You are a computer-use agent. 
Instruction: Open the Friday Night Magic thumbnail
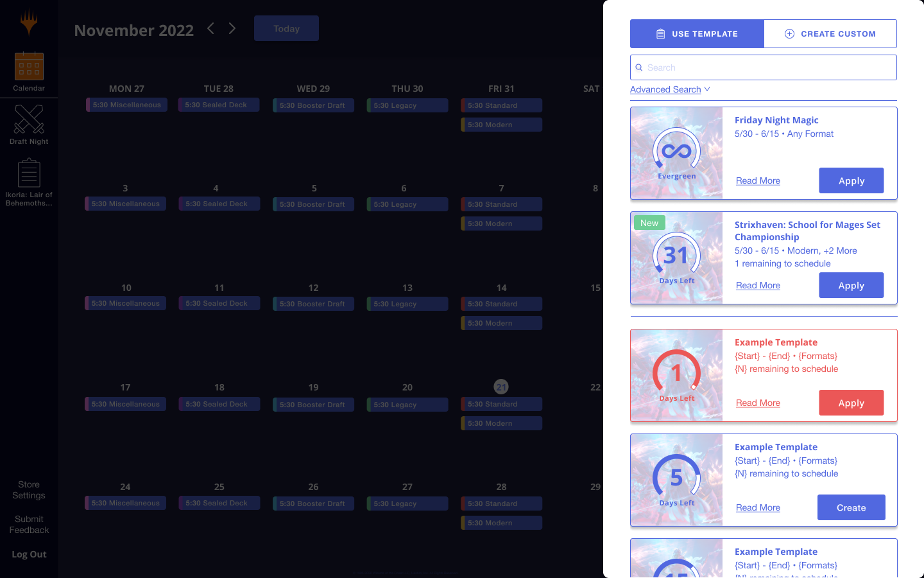[676, 153]
